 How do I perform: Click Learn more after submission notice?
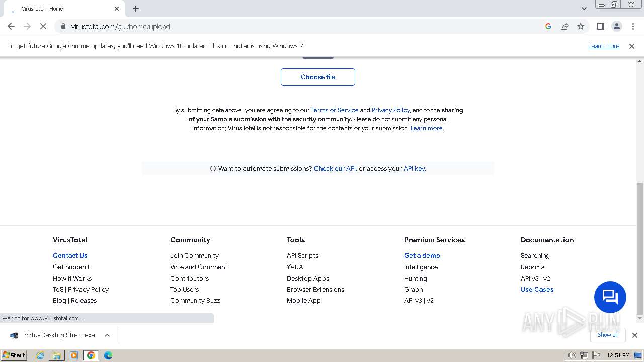427,128
